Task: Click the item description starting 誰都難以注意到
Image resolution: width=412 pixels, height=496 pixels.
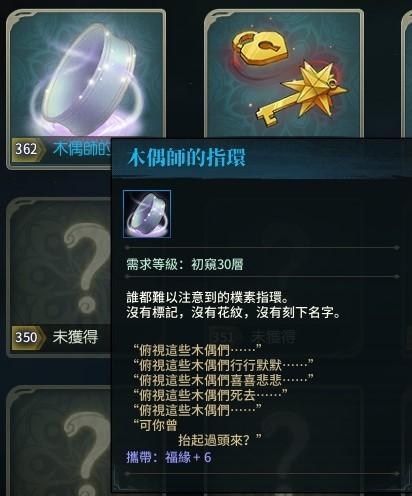Action: (234, 305)
